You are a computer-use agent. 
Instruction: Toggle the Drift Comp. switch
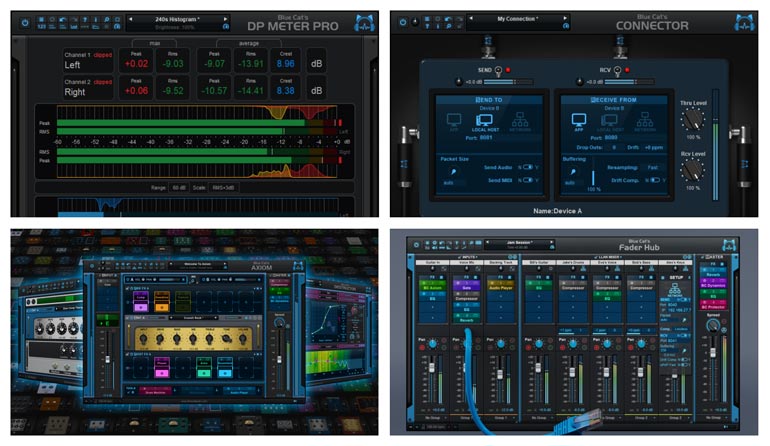click(x=655, y=180)
